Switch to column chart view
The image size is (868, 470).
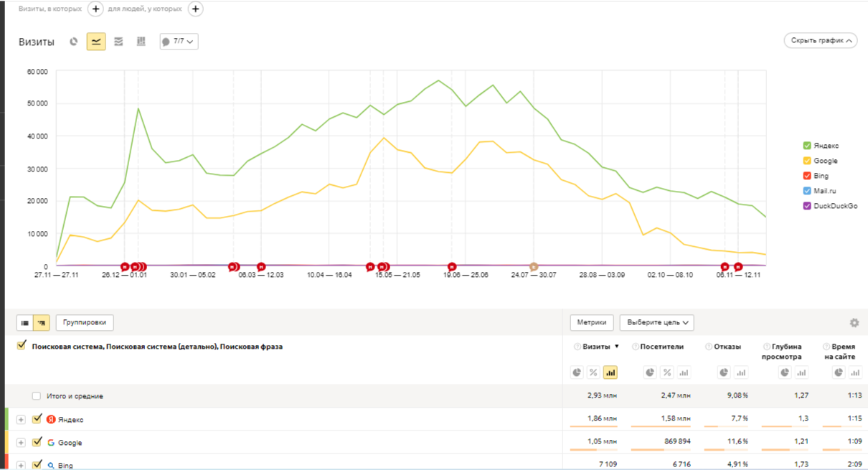click(141, 42)
